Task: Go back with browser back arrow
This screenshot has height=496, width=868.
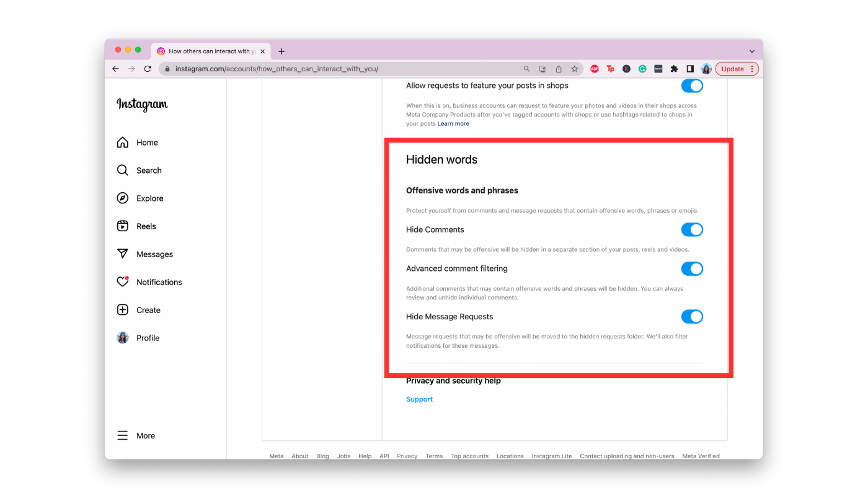Action: (x=115, y=69)
